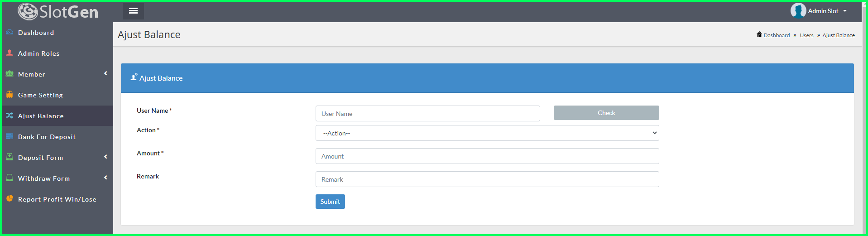
Task: Click the SlotGen logo
Action: [58, 12]
